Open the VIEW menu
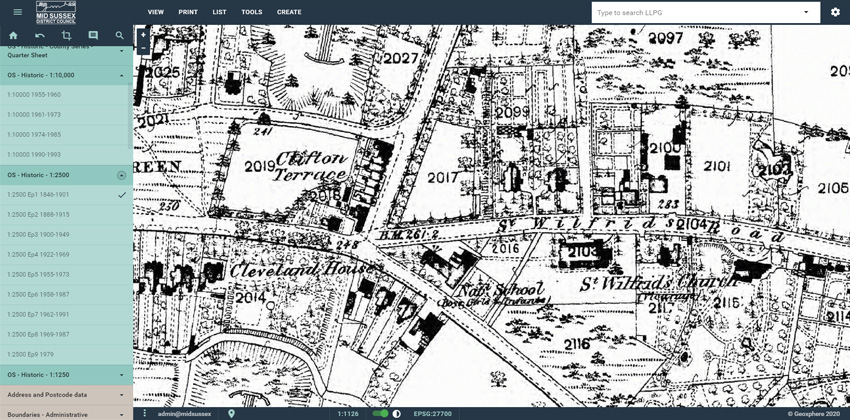Screen dimensions: 850x420 (x=156, y=12)
